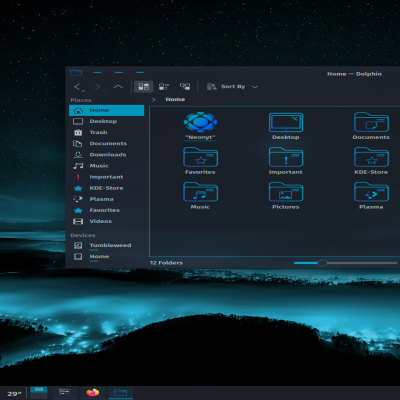The width and height of the screenshot is (400, 400).
Task: Open KDE-Store in the Places sidebar
Action: pos(107,188)
